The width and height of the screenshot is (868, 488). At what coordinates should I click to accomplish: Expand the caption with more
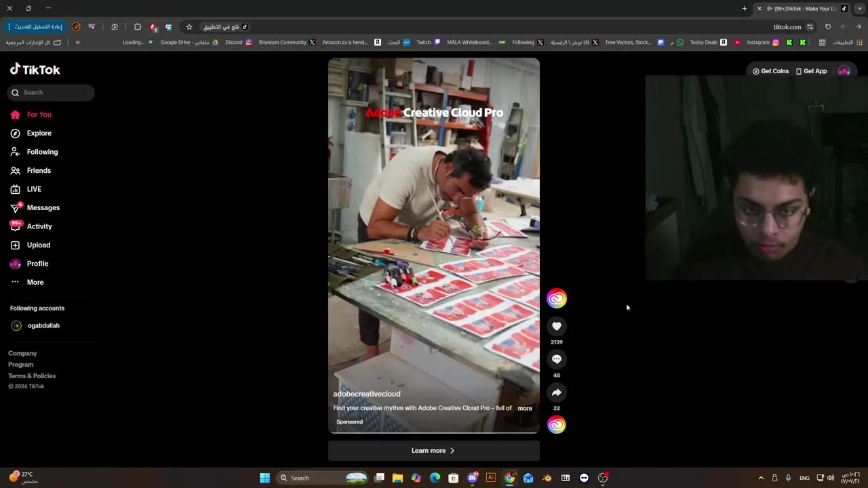[525, 409]
